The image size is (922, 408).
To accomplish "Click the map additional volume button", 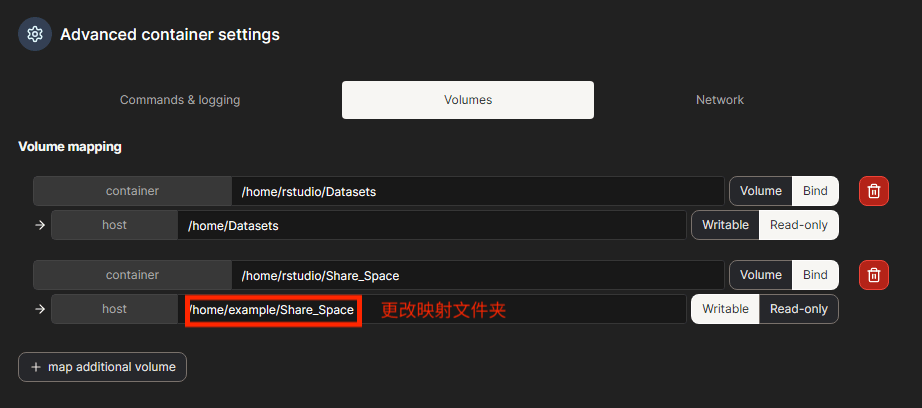I will click(102, 367).
